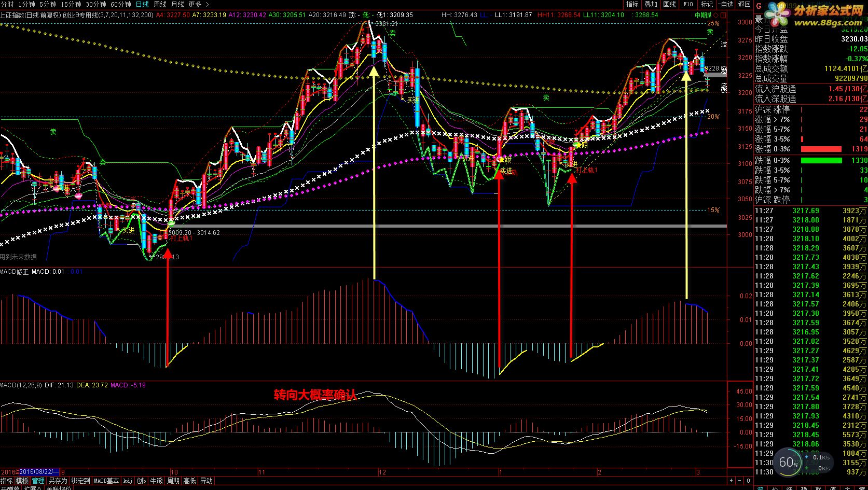Click the 昨日收盘 value 3230.03
868x490 pixels.
pos(854,39)
